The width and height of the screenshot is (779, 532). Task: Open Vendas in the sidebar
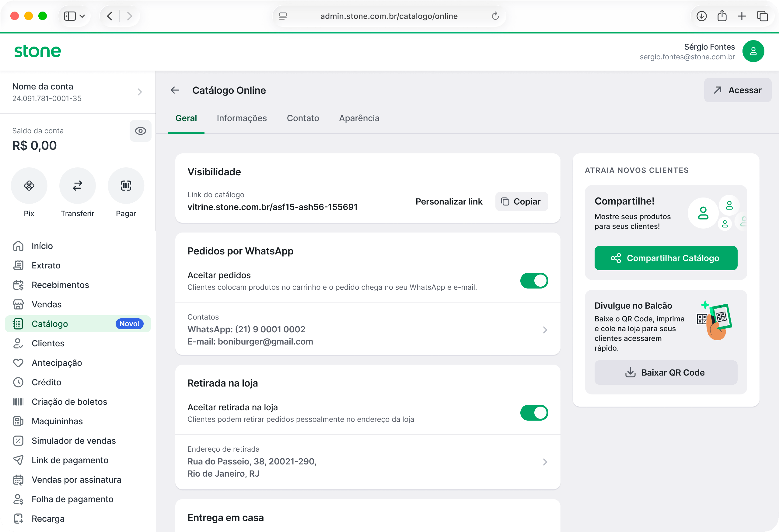tap(78, 304)
